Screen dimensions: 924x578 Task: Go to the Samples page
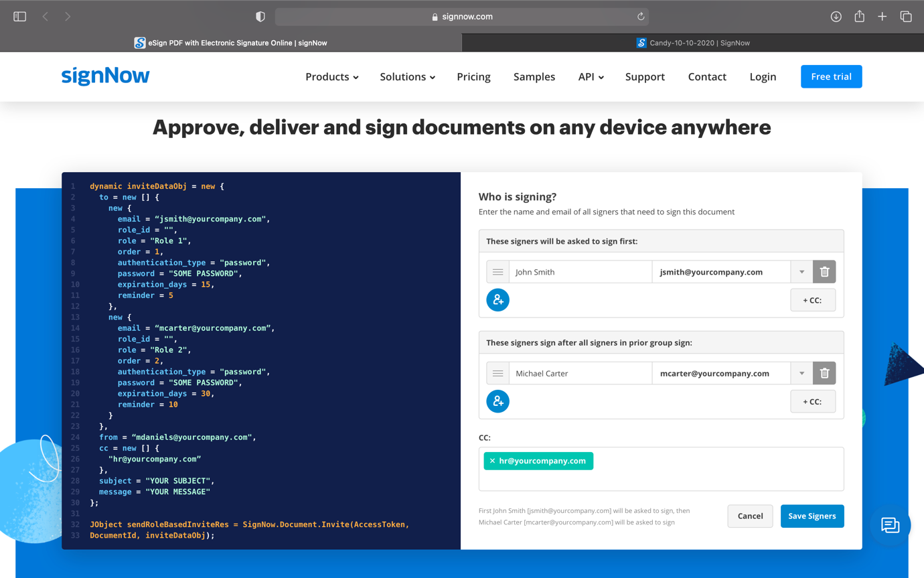pyautogui.click(x=534, y=77)
